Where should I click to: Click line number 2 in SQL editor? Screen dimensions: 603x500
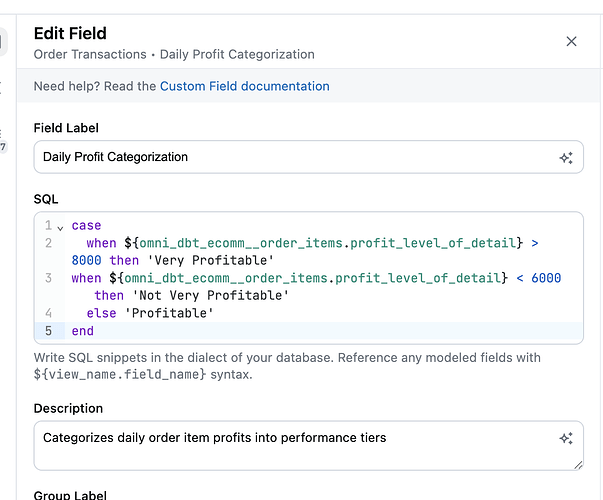tap(47, 243)
